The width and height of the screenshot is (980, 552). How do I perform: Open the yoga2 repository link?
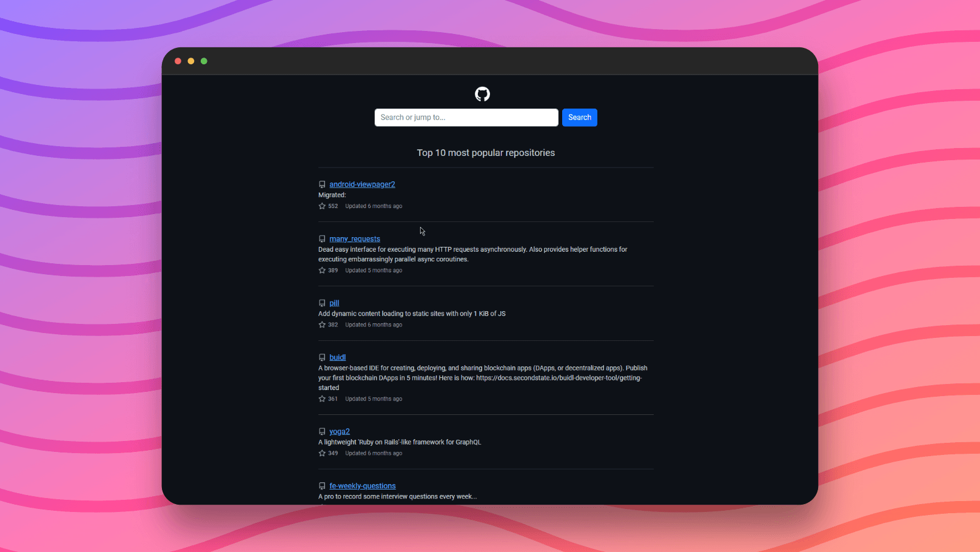(x=340, y=432)
